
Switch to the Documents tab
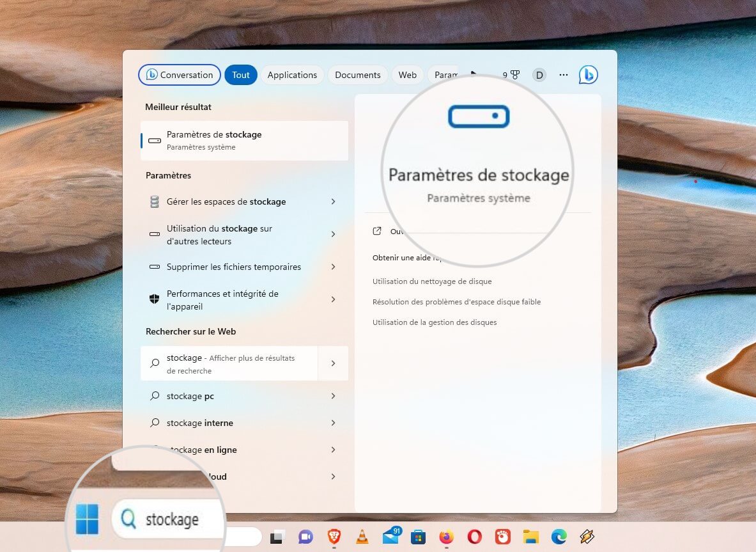(x=358, y=75)
